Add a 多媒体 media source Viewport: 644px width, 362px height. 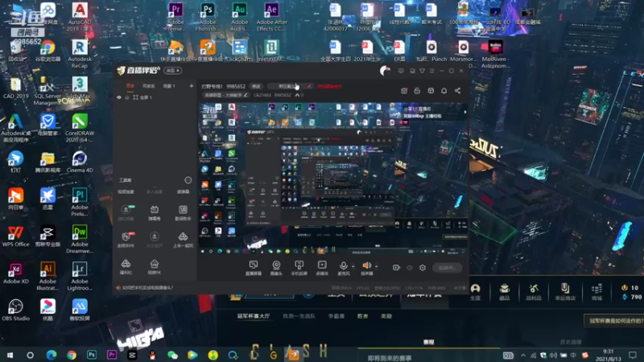322,268
